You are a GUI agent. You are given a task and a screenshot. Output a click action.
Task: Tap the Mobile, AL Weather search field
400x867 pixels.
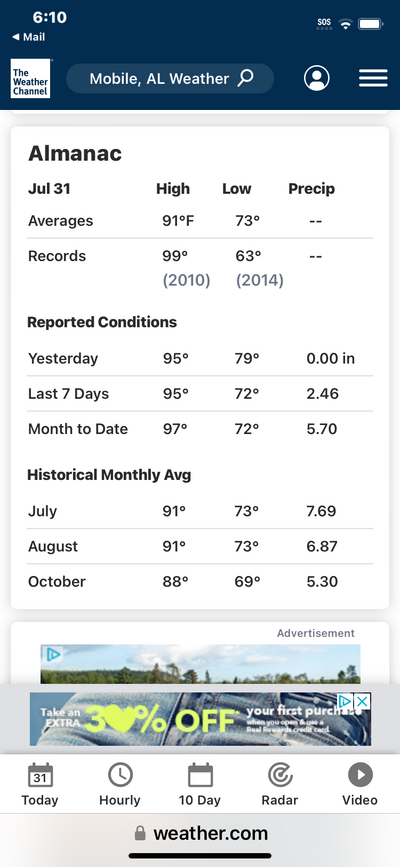[170, 79]
